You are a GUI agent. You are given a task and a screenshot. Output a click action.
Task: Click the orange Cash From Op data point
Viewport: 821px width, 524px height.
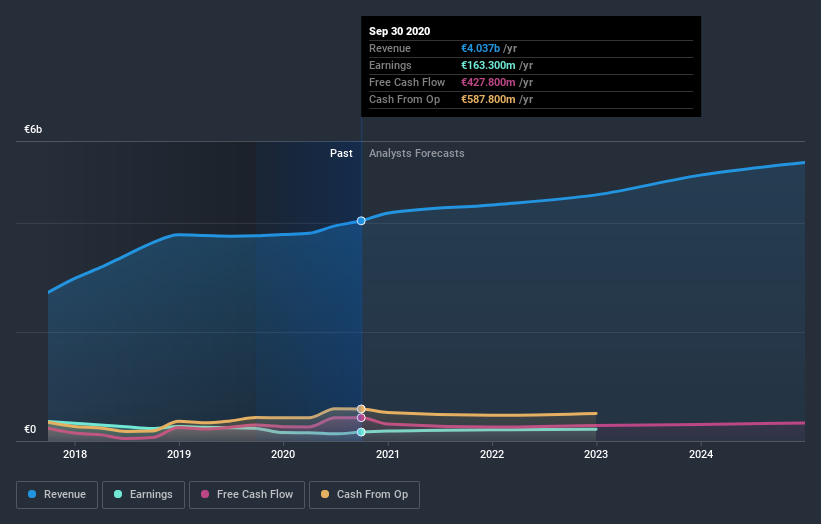click(361, 409)
